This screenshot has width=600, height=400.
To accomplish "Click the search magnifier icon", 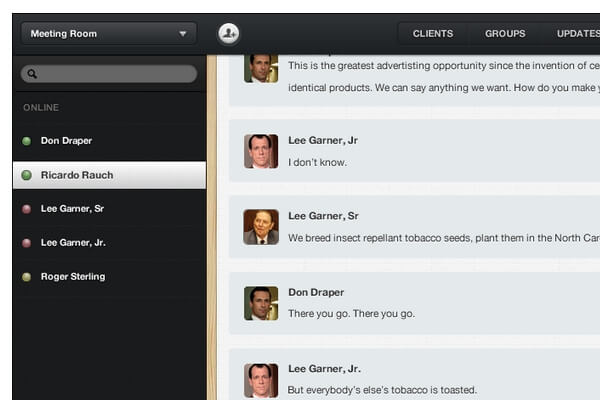I will click(32, 74).
